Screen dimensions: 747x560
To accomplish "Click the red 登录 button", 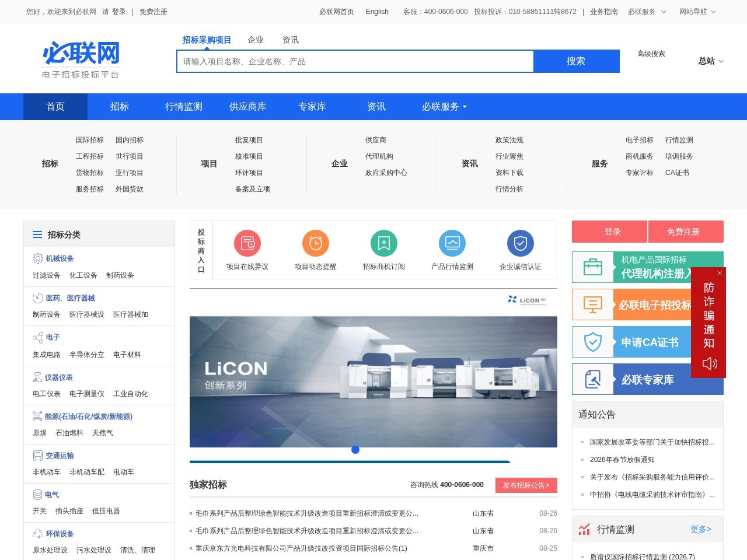I will click(x=609, y=232).
